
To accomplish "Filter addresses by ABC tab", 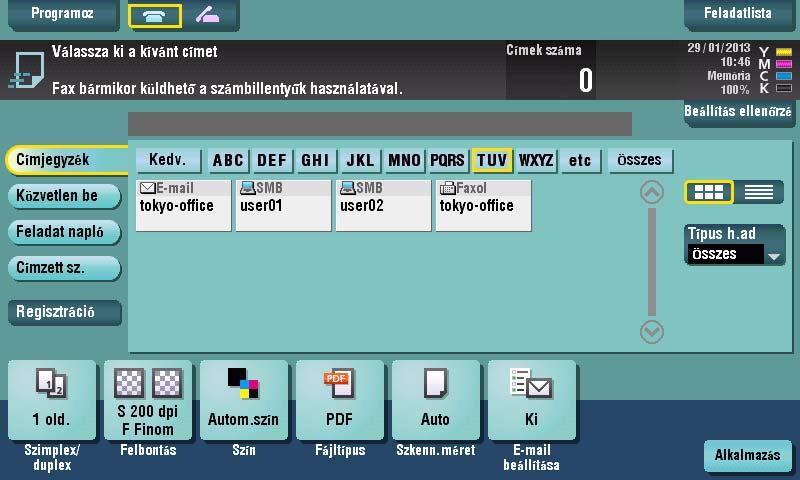I will coord(228,160).
